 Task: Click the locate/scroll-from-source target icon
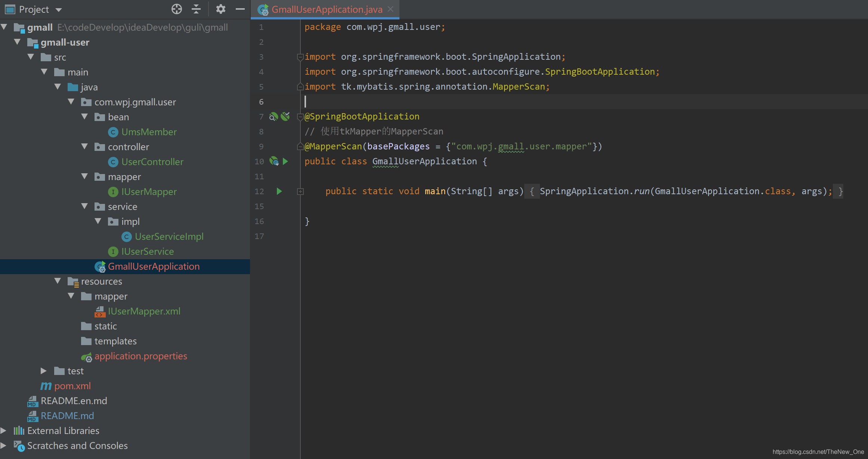177,9
